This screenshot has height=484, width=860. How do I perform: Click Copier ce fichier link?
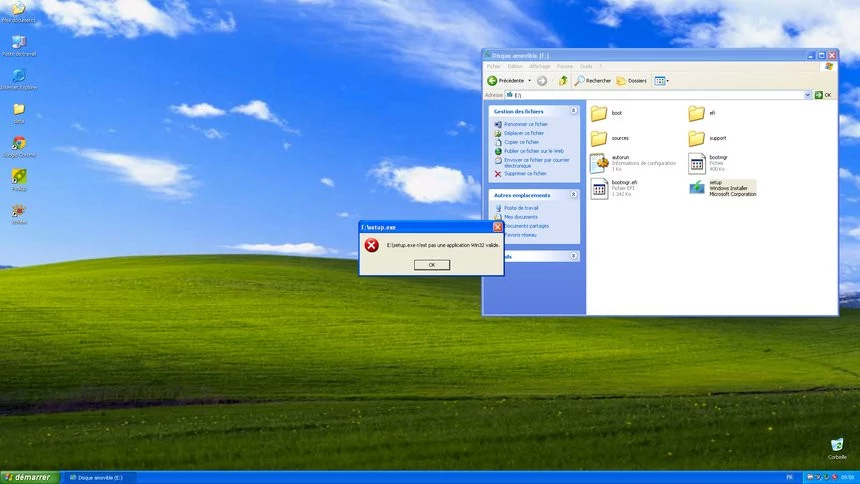521,142
